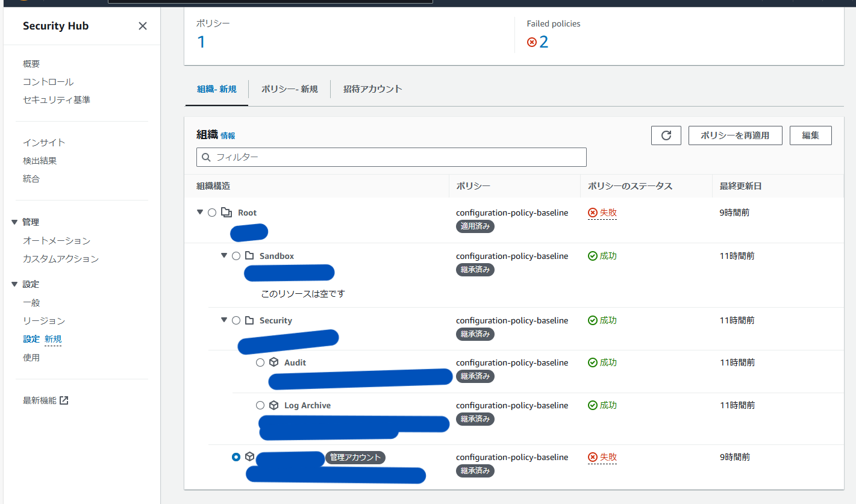Click the ポリシーのステータス column header
856x504 pixels.
(630, 186)
